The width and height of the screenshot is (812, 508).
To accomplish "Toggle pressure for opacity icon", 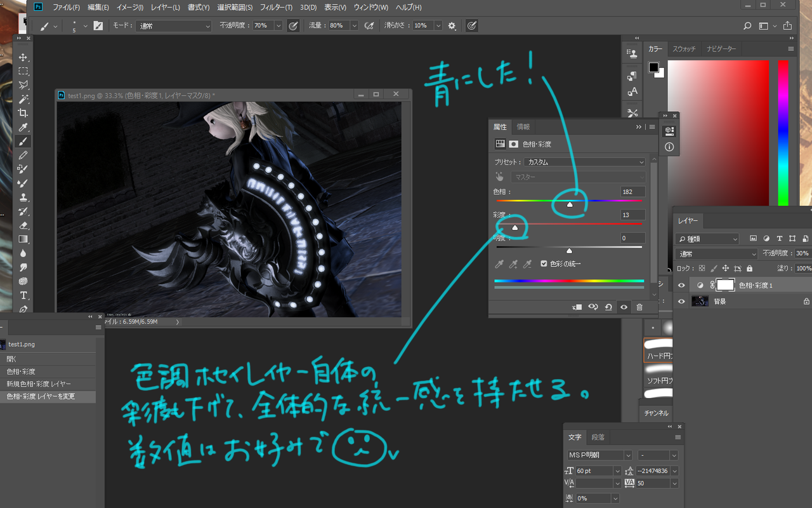I will [x=293, y=26].
